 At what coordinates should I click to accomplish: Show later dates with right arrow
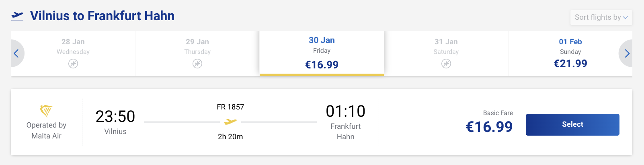click(x=627, y=54)
